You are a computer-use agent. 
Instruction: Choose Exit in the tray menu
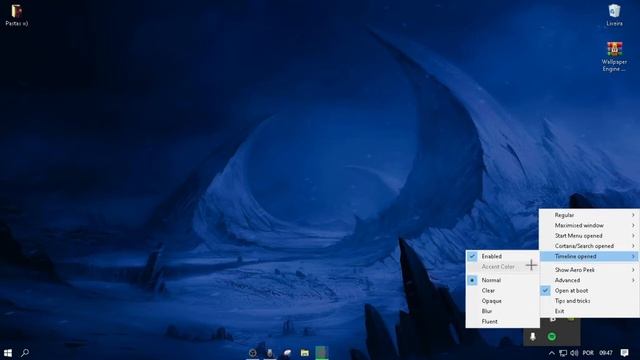[x=589, y=311]
